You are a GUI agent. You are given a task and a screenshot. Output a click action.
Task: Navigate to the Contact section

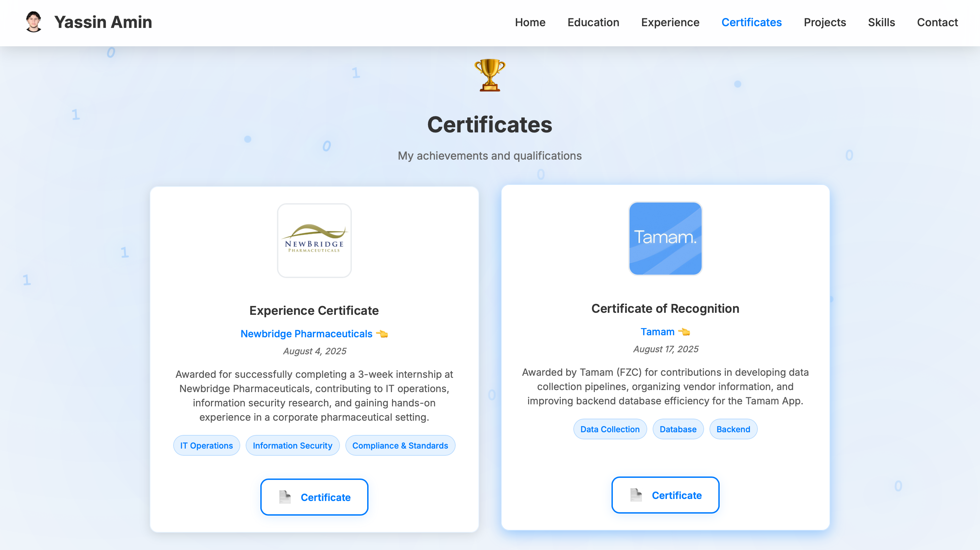(x=937, y=22)
